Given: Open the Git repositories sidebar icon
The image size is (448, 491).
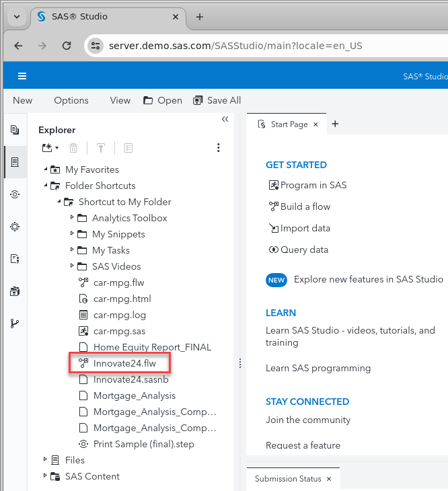Looking at the screenshot, I should click(x=15, y=324).
